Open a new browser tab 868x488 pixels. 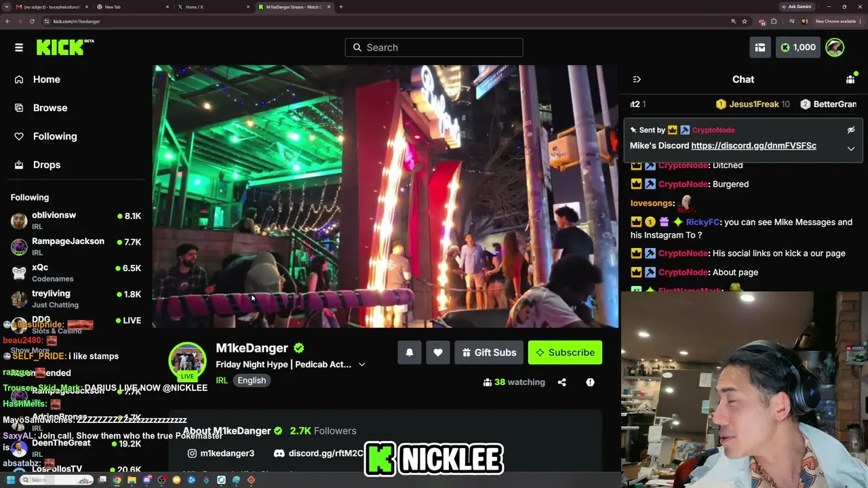(x=341, y=7)
